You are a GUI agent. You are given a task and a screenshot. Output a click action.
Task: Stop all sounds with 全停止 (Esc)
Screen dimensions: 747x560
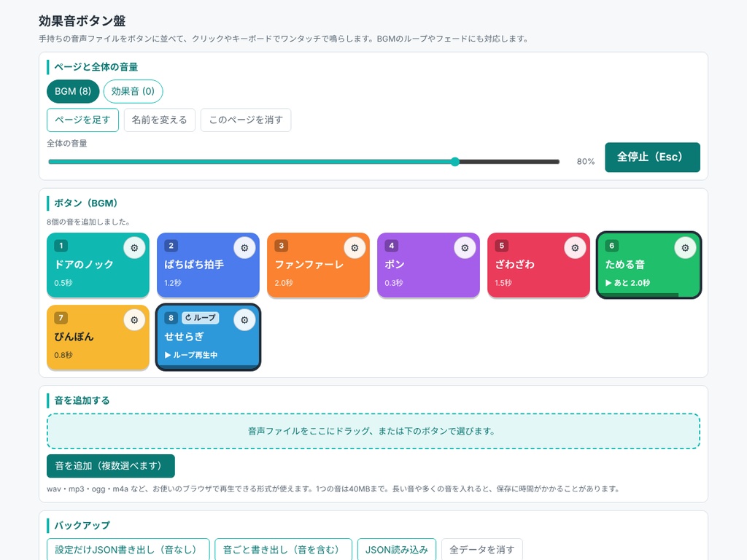pyautogui.click(x=652, y=157)
